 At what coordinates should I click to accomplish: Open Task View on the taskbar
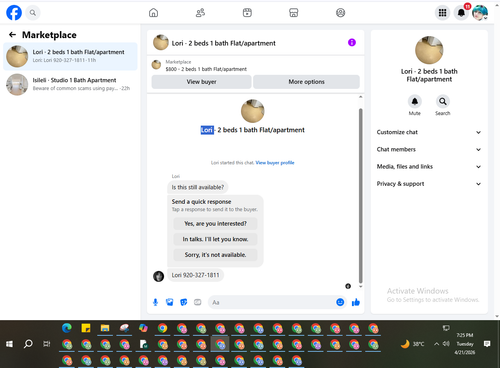click(47, 344)
